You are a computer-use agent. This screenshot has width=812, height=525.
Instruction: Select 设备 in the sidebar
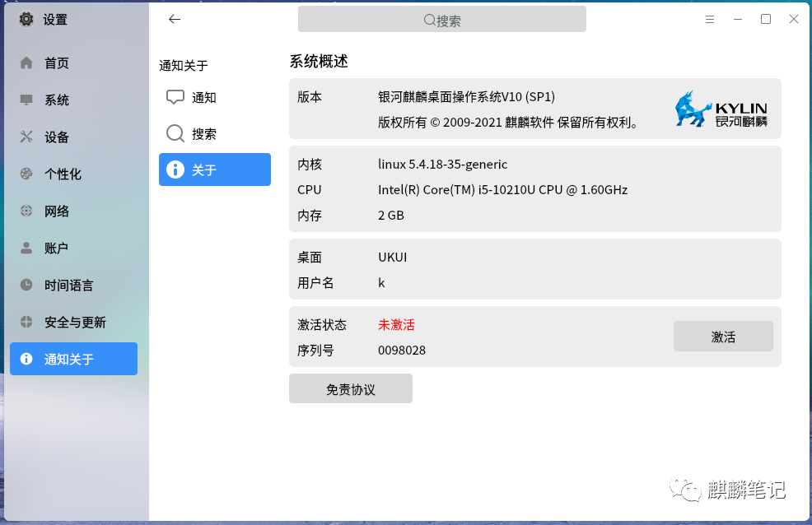coord(73,137)
